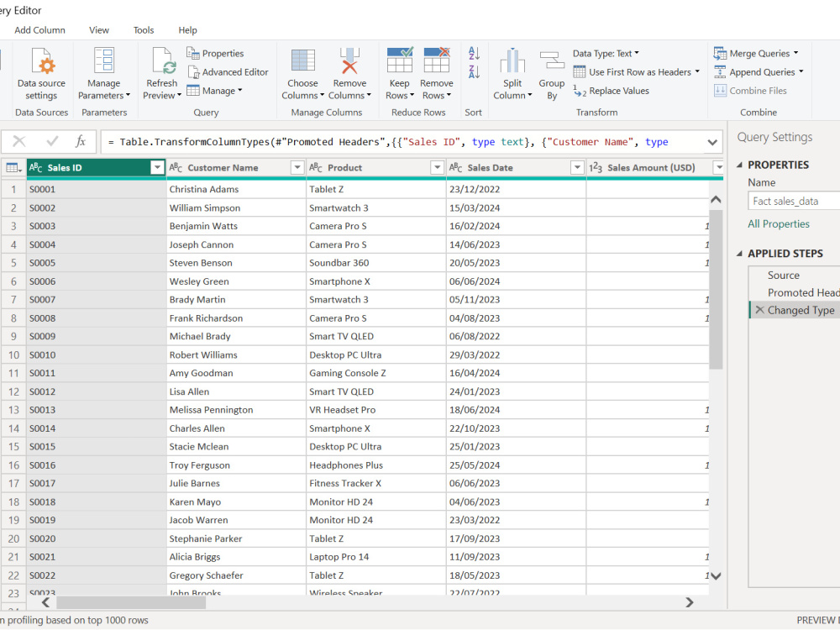Open the Data Type: Text dropdown
Image resolution: width=840 pixels, height=630 pixels.
point(606,54)
